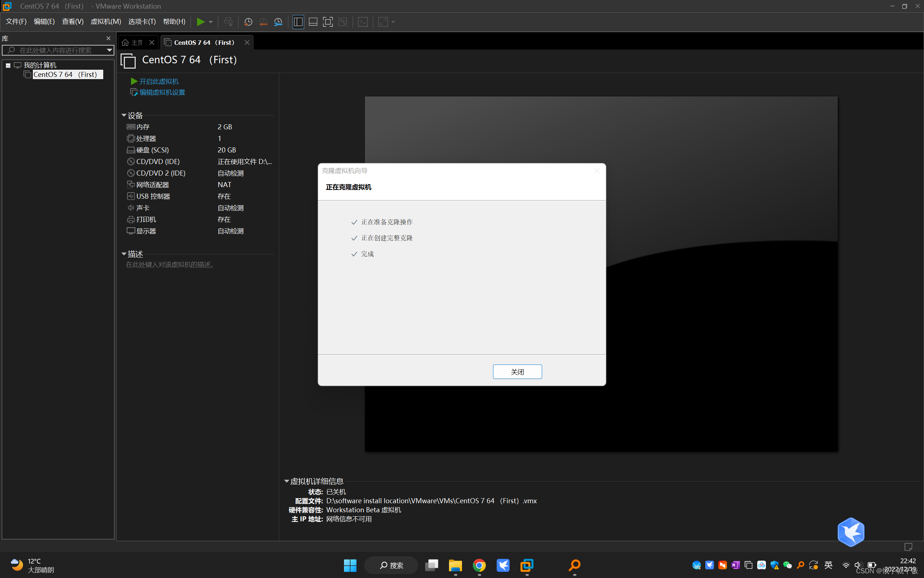Click the console view terminal icon
924x578 pixels.
[x=363, y=22]
